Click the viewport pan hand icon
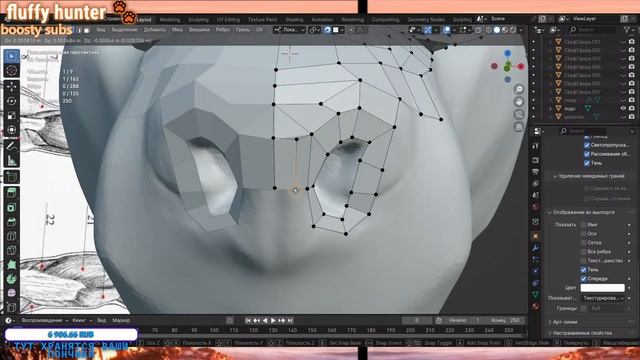The image size is (640, 360). [x=519, y=102]
